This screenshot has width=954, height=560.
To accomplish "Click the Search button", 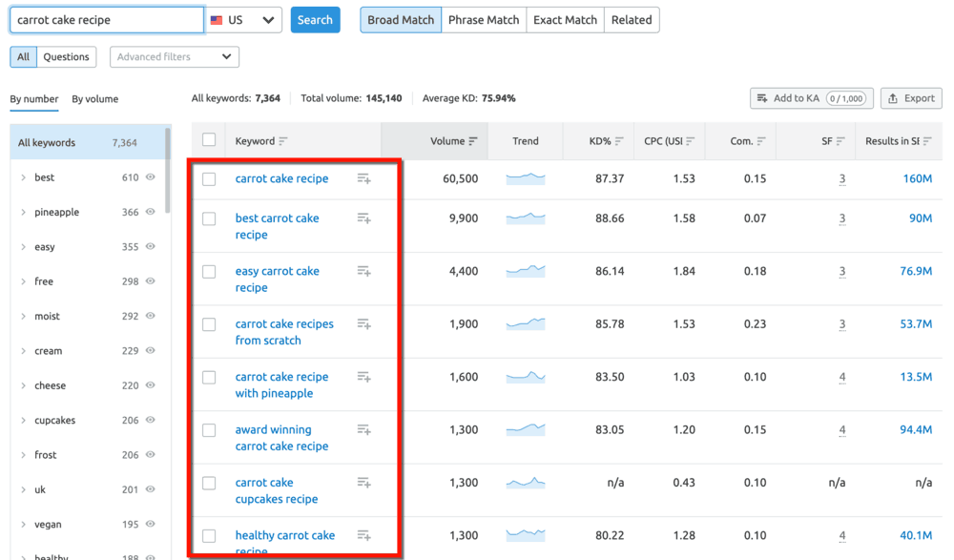I will tap(315, 19).
